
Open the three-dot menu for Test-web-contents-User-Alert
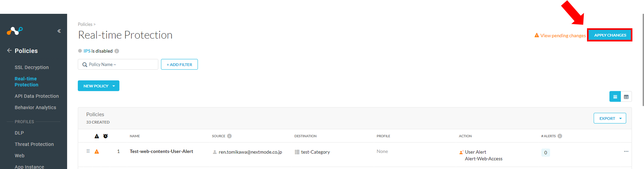click(626, 151)
